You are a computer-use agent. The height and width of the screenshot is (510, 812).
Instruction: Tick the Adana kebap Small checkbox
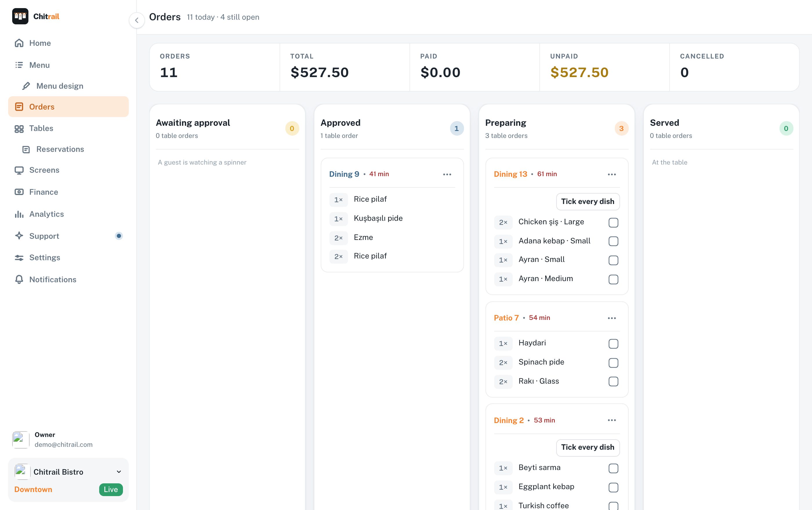[613, 241]
